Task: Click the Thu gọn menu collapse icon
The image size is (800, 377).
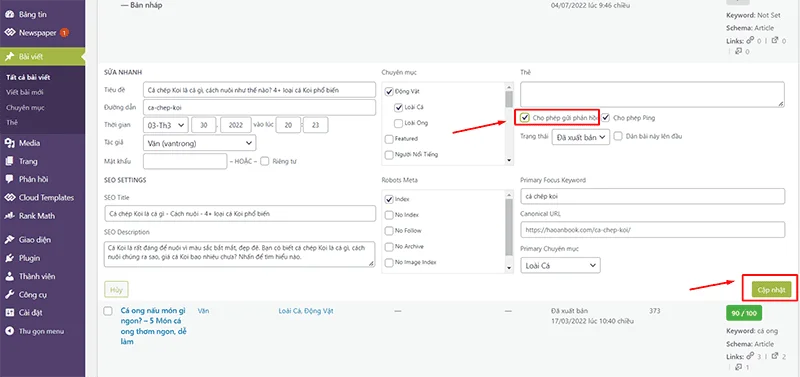Action: point(9,331)
